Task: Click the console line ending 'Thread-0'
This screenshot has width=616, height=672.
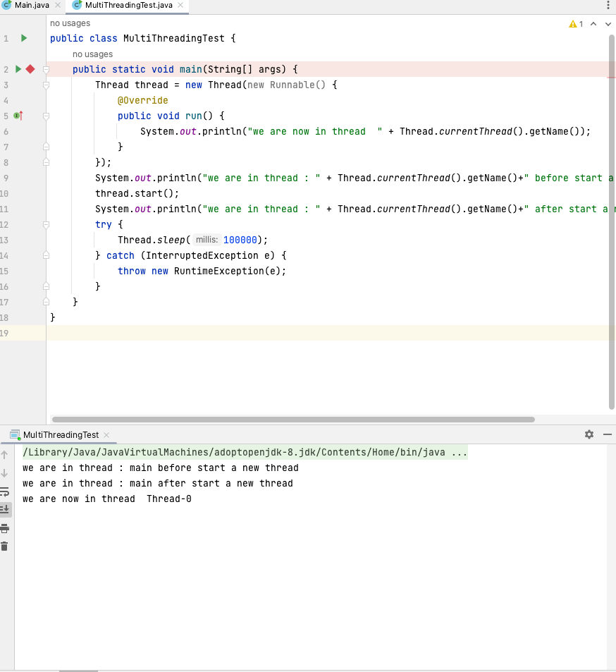Action: [x=107, y=499]
